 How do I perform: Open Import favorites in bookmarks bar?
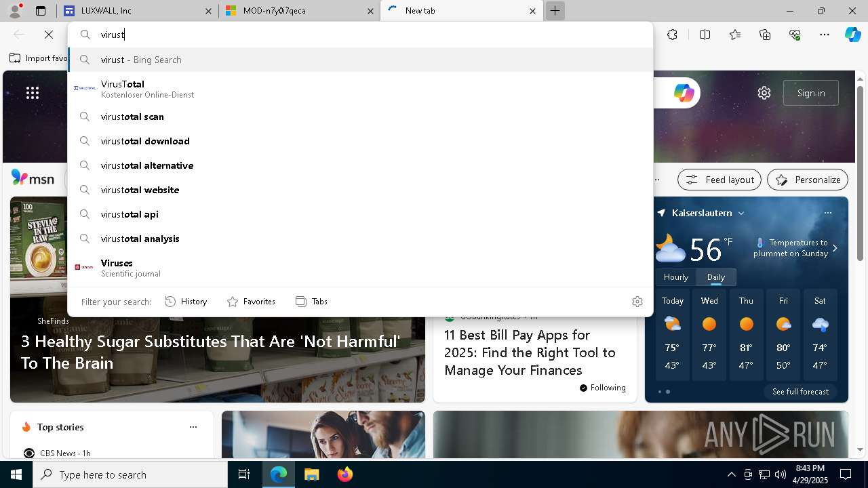[x=38, y=58]
